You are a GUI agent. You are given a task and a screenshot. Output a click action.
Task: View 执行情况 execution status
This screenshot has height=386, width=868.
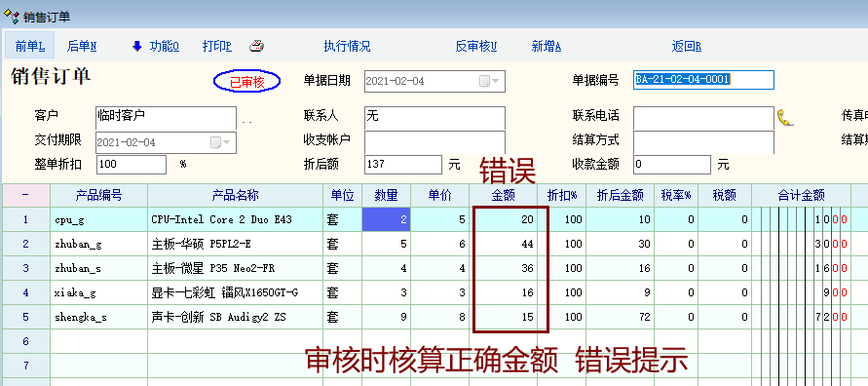coord(347,46)
